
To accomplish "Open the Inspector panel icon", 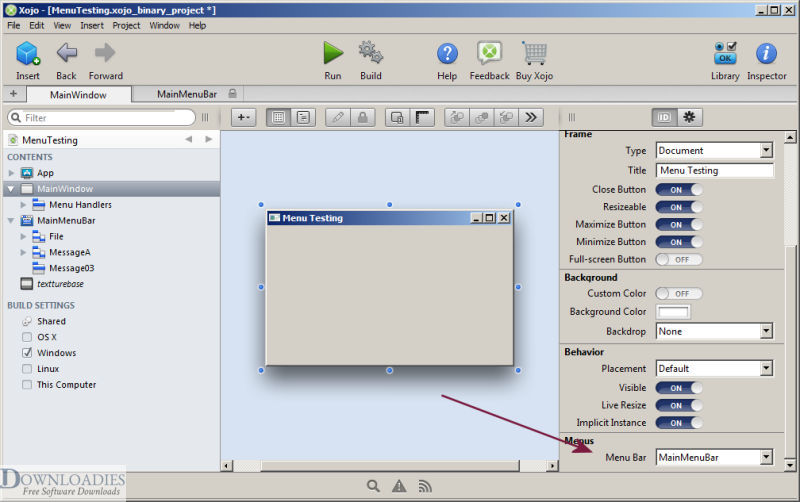I will tap(766, 54).
